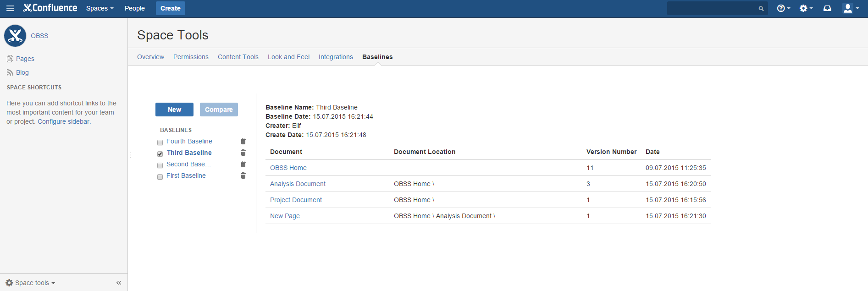Screen dimensions: 868x291
Task: Click the OBSS space logo
Action: click(15, 36)
